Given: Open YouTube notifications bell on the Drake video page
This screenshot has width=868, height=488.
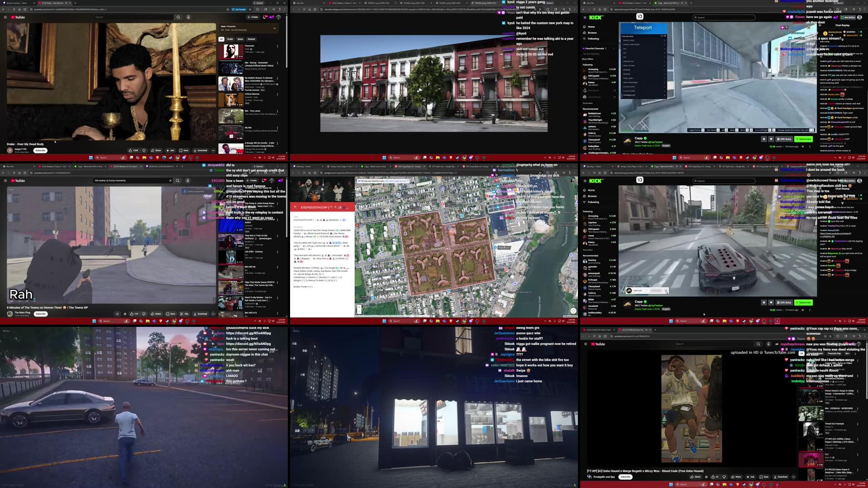Looking at the screenshot, I should pyautogui.click(x=265, y=17).
